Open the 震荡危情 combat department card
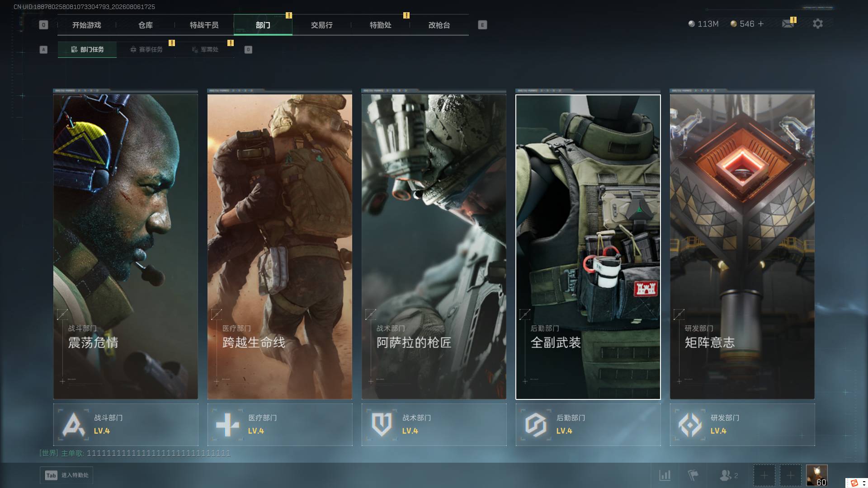This screenshot has height=488, width=868. 126,247
